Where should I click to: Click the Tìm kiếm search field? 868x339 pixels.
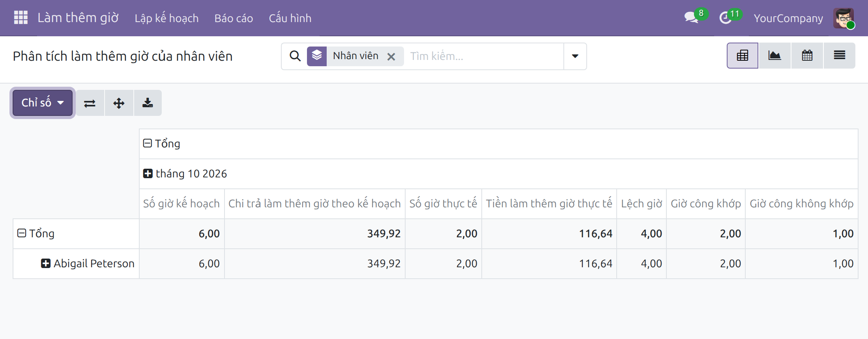pyautogui.click(x=485, y=56)
